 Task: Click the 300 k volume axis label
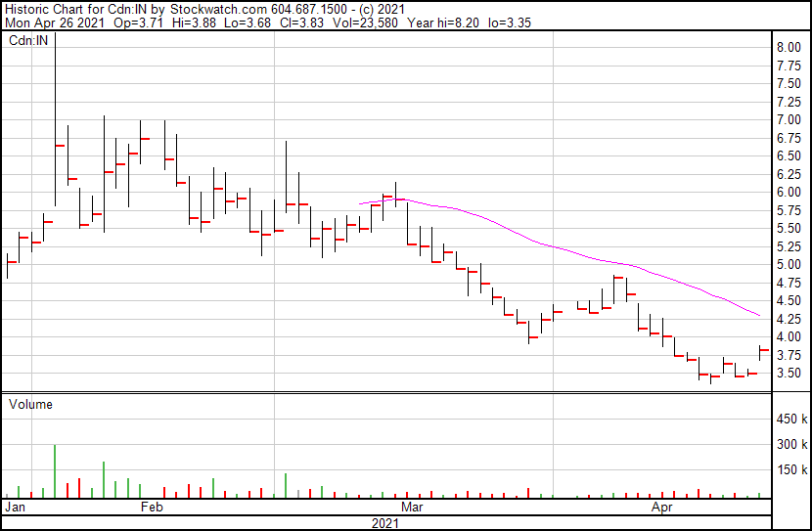tap(791, 445)
